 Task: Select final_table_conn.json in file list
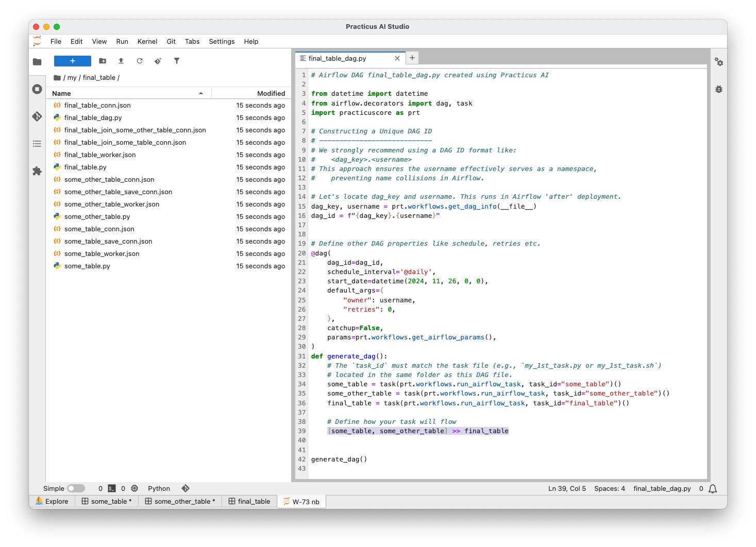coord(169,105)
